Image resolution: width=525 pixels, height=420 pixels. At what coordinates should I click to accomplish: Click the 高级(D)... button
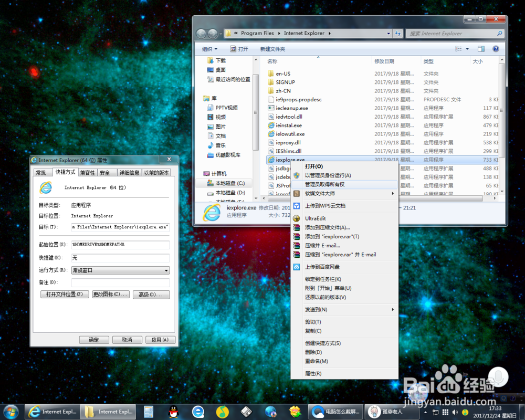(x=151, y=295)
